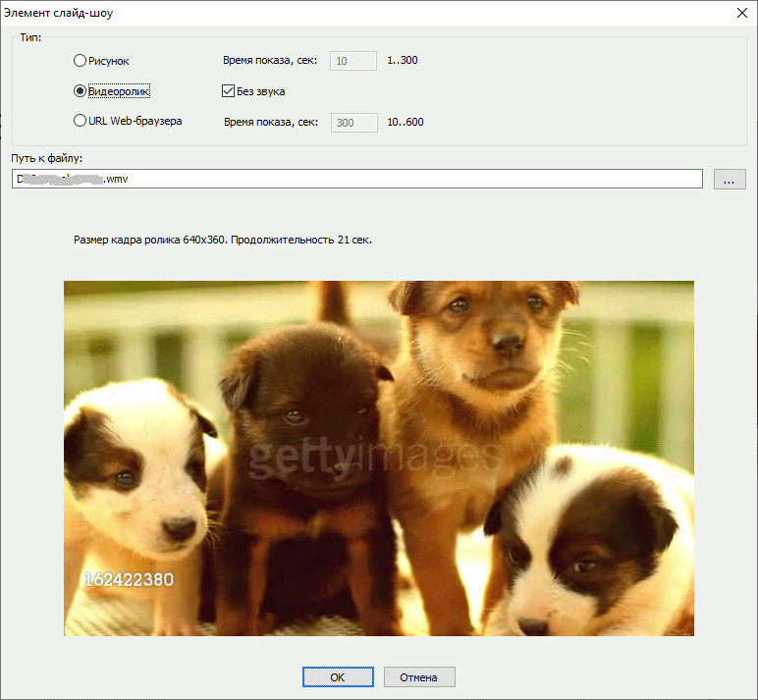
Task: Click the puppies video preview frame
Action: click(x=379, y=458)
